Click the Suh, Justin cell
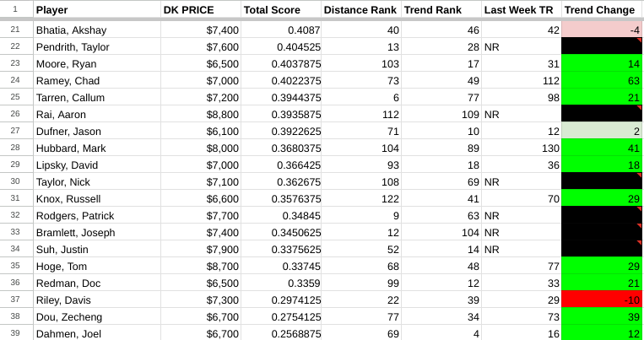 coord(97,249)
